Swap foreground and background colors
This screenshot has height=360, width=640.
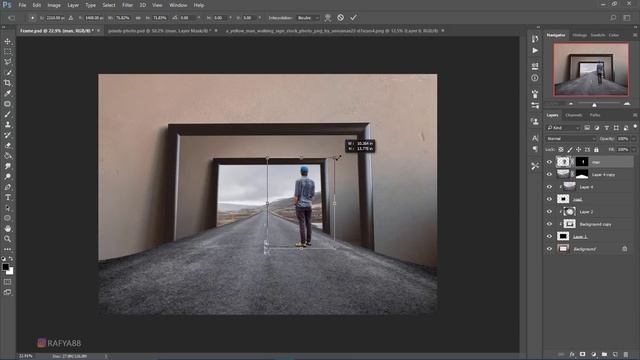point(11,259)
